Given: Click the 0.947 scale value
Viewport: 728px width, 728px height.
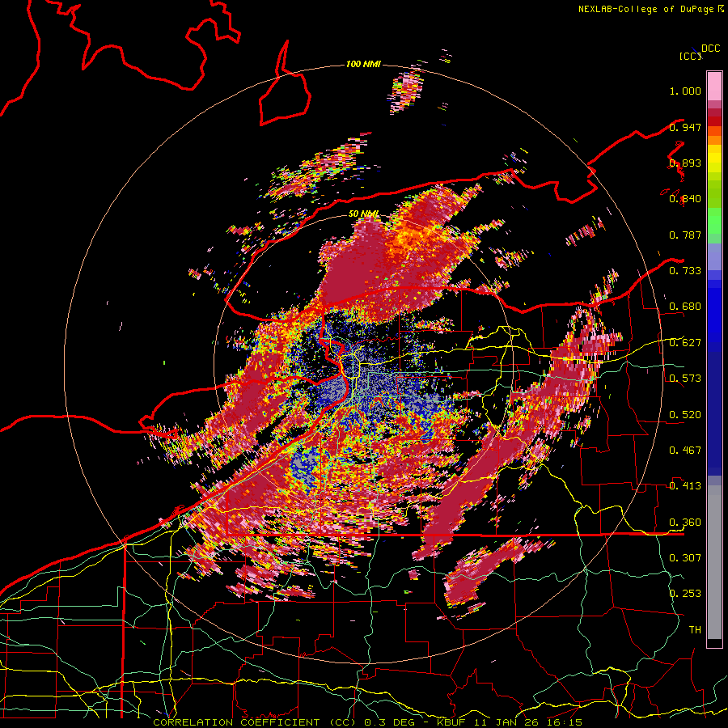Looking at the screenshot, I should 685,127.
